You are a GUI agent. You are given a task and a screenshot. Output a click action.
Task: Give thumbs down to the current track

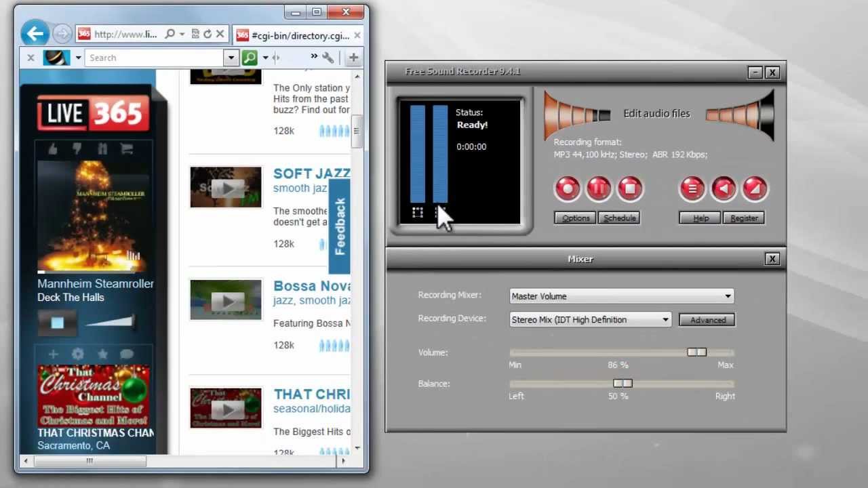point(77,149)
